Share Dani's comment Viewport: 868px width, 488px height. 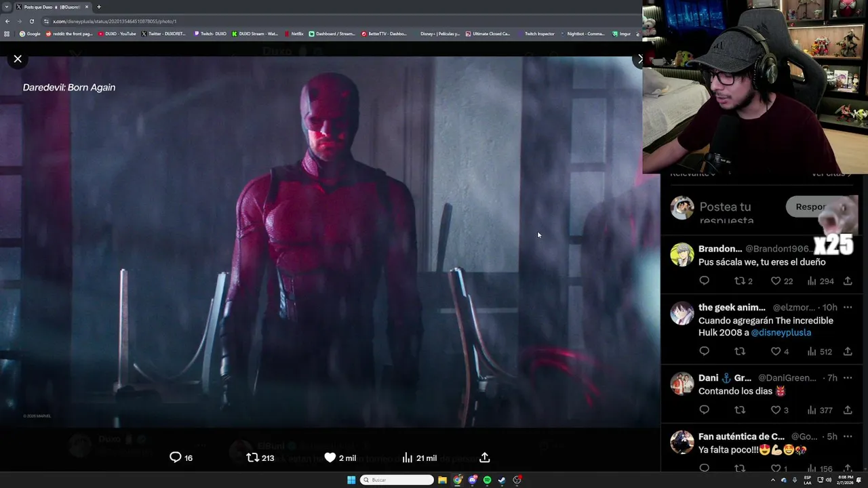click(x=848, y=409)
